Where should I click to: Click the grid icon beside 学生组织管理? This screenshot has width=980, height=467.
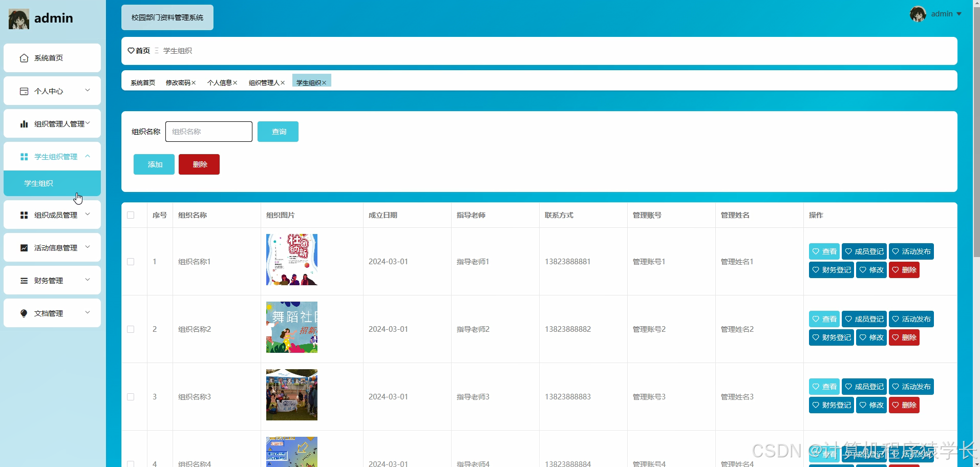pyautogui.click(x=24, y=157)
